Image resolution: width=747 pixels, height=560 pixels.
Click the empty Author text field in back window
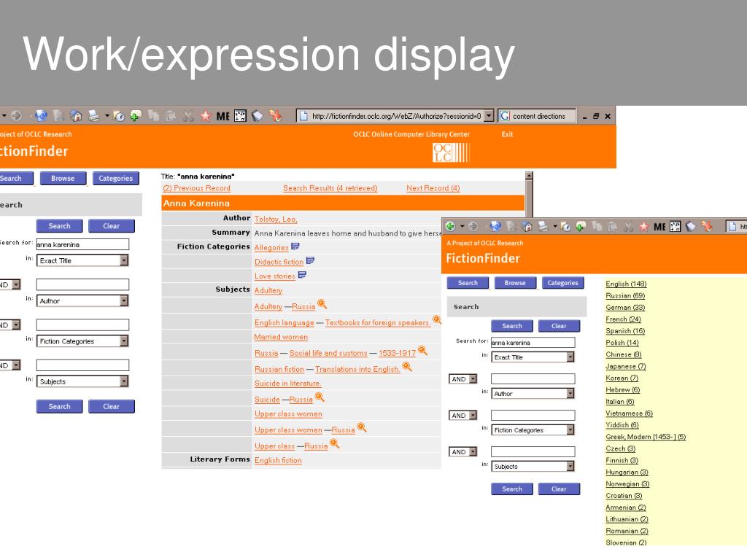[x=82, y=284]
